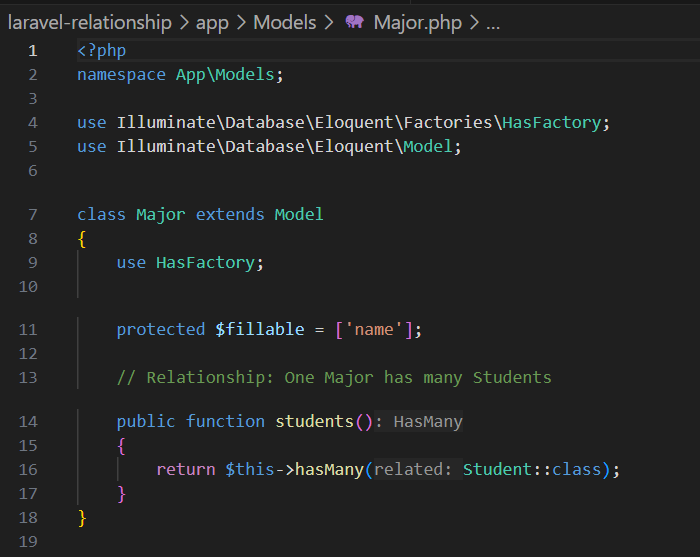This screenshot has height=557, width=700.
Task: Click the Relationship comment on line 13
Action: [x=334, y=377]
